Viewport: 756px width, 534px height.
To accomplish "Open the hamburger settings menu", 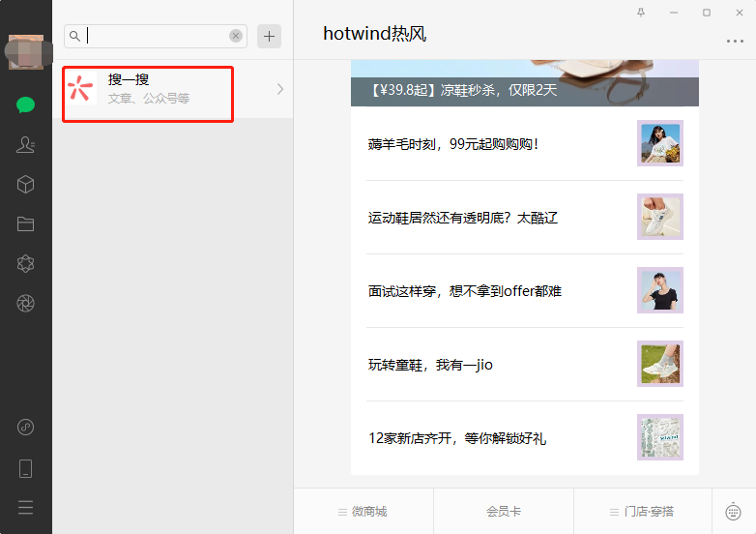I will pos(25,508).
